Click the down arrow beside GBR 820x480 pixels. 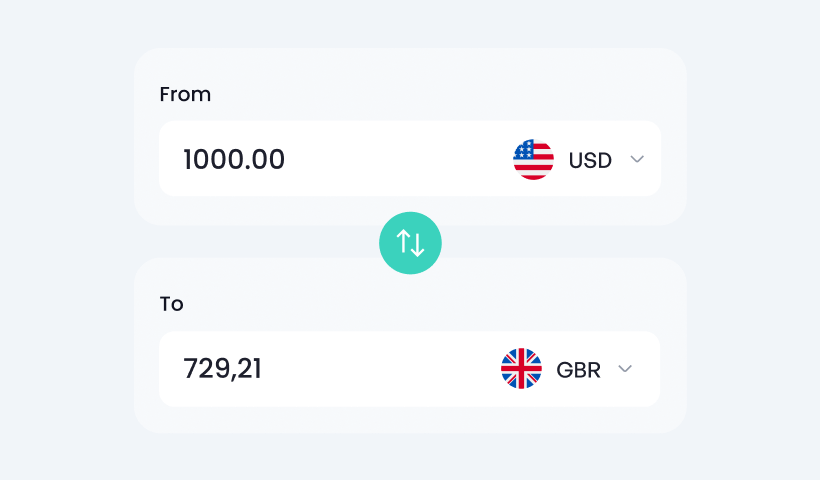(625, 369)
